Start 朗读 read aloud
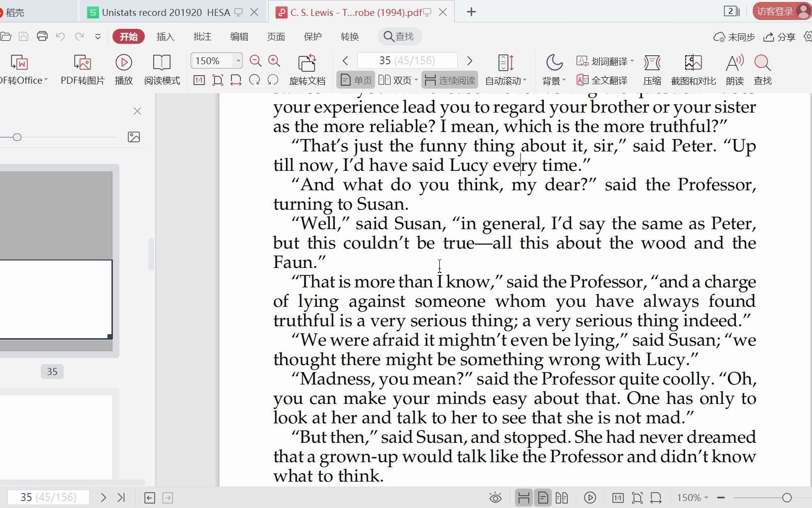 734,70
